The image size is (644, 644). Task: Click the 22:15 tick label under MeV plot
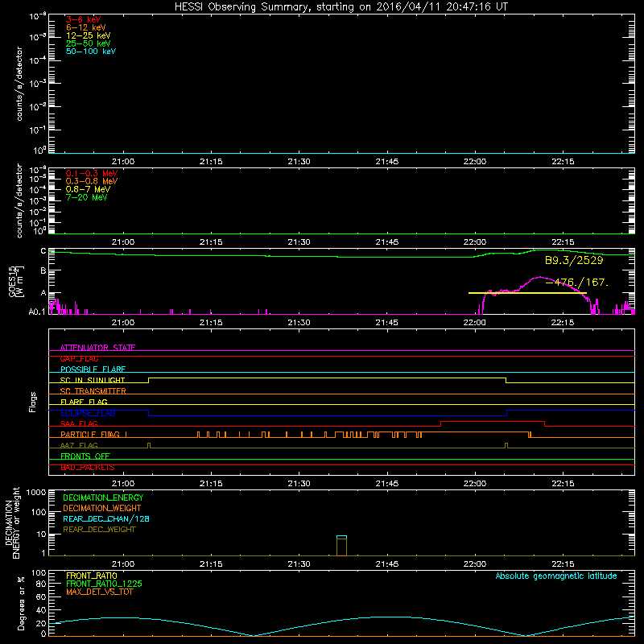point(563,242)
